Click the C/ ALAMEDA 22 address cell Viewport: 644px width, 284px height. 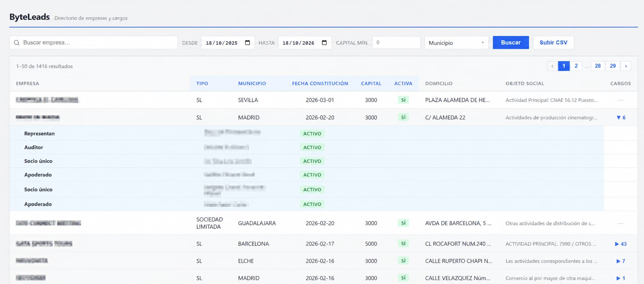(445, 118)
